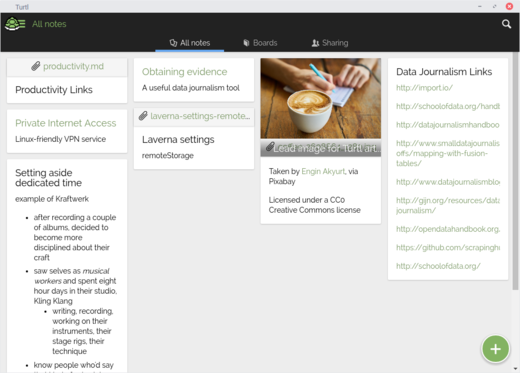Click example of Kraftwerk text
Screen dimensions: 520x373
[52, 199]
